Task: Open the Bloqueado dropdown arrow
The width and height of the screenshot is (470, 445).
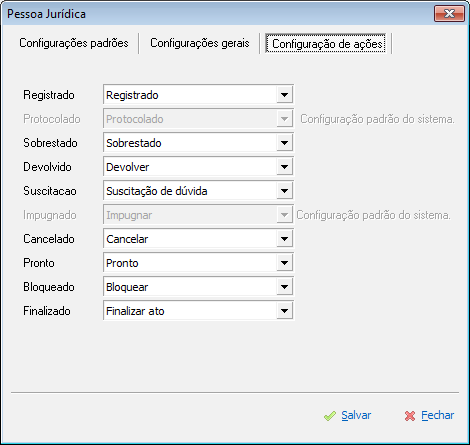Action: [x=284, y=287]
